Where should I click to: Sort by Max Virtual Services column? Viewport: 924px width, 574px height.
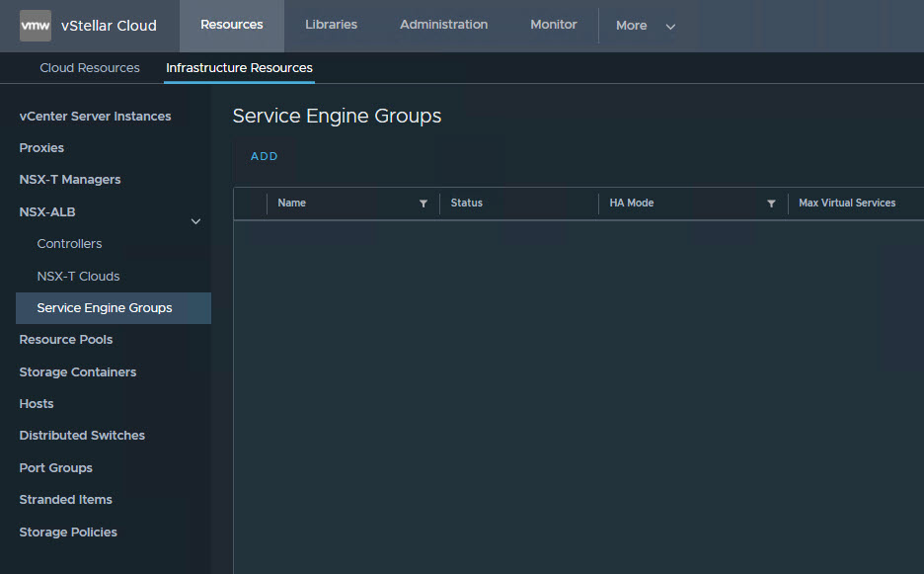click(x=846, y=204)
